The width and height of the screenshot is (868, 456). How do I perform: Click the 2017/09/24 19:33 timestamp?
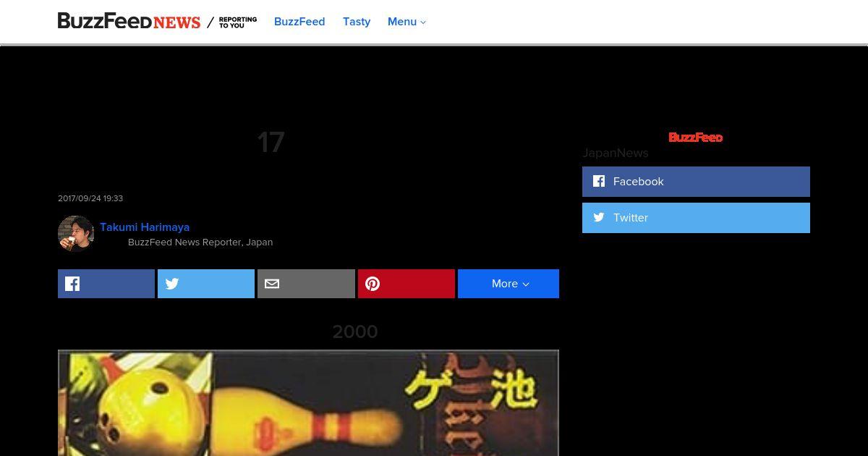pyautogui.click(x=90, y=198)
